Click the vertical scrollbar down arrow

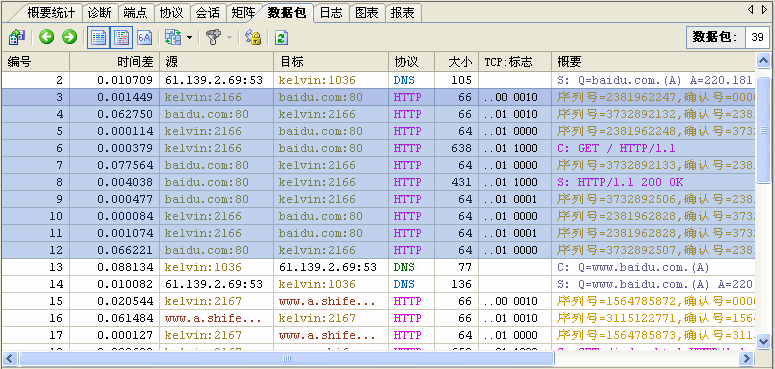click(x=764, y=341)
